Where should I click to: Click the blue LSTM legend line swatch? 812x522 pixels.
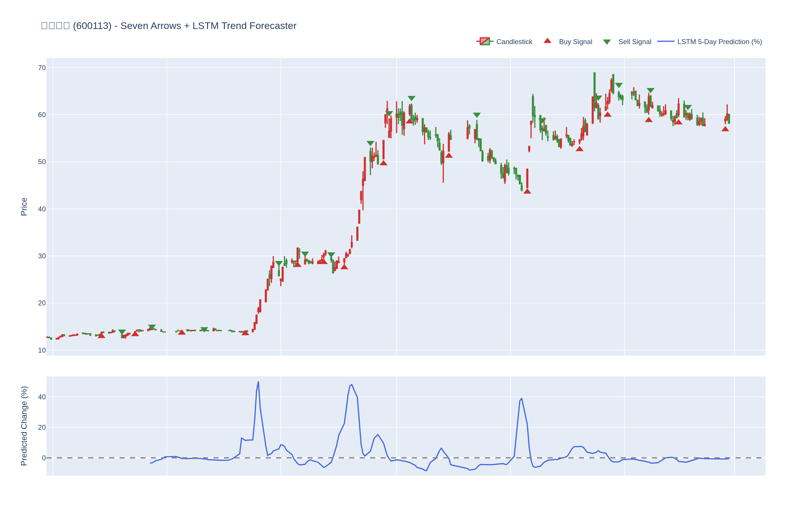point(666,41)
